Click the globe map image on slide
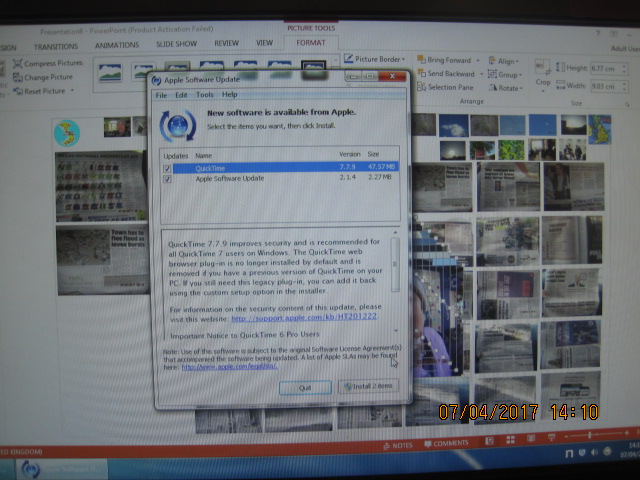 [x=67, y=133]
